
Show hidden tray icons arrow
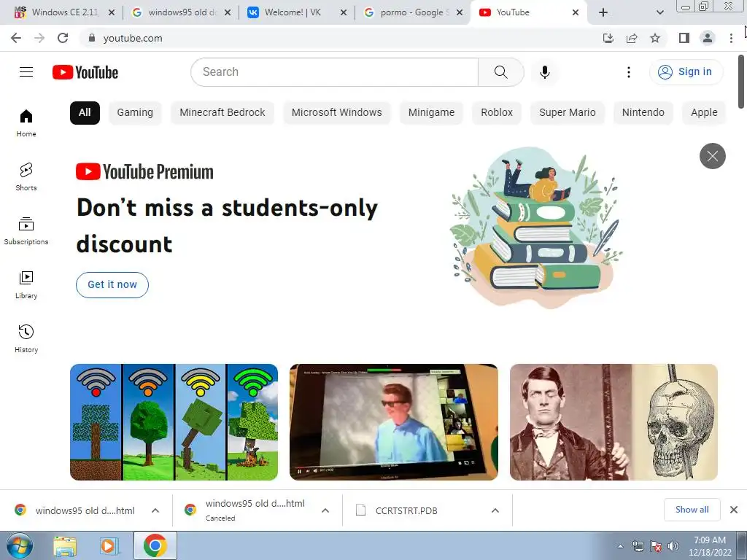click(x=620, y=546)
